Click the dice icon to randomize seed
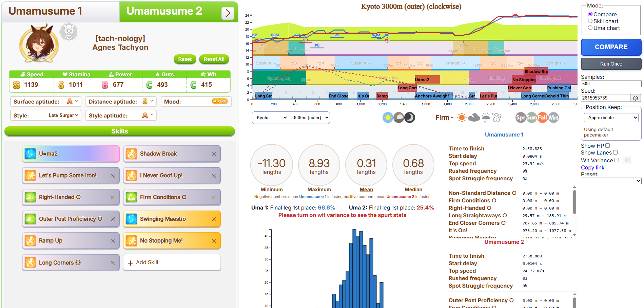The image size is (644, 308). pyautogui.click(x=635, y=98)
